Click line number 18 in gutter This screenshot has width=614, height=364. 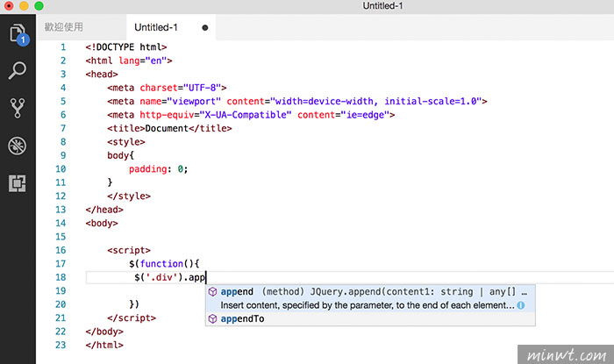pos(61,277)
